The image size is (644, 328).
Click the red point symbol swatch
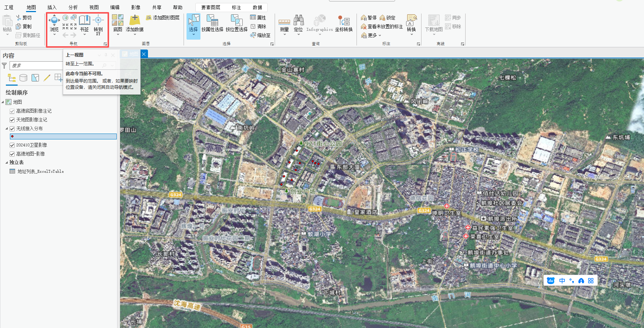pos(12,136)
